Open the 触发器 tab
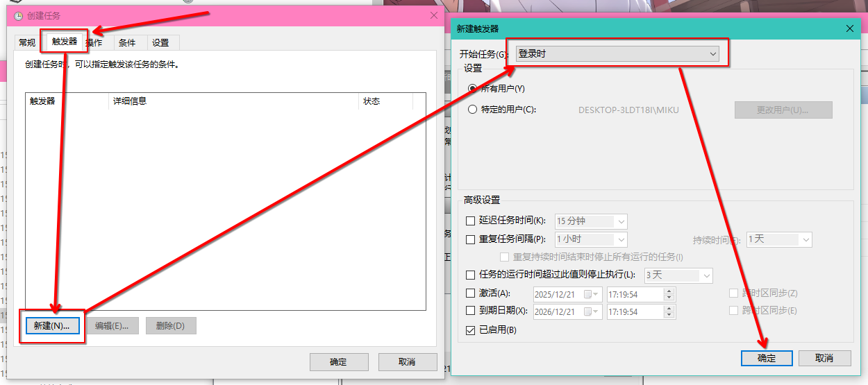 [65, 42]
